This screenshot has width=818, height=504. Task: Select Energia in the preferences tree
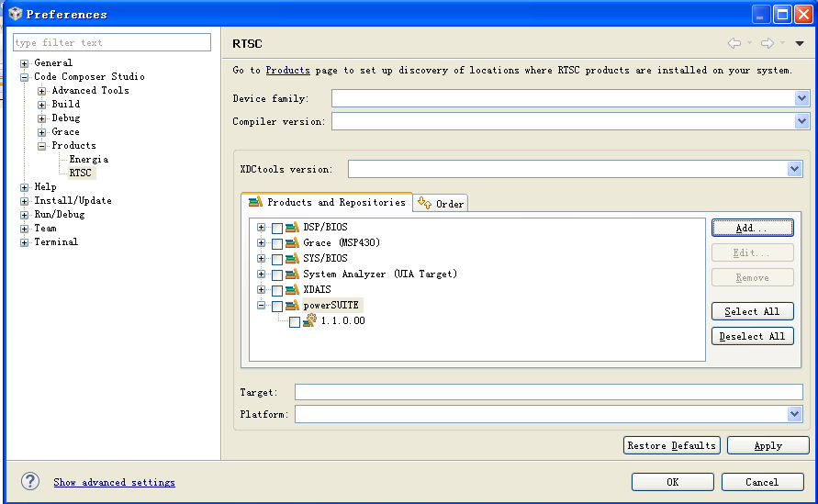89,159
